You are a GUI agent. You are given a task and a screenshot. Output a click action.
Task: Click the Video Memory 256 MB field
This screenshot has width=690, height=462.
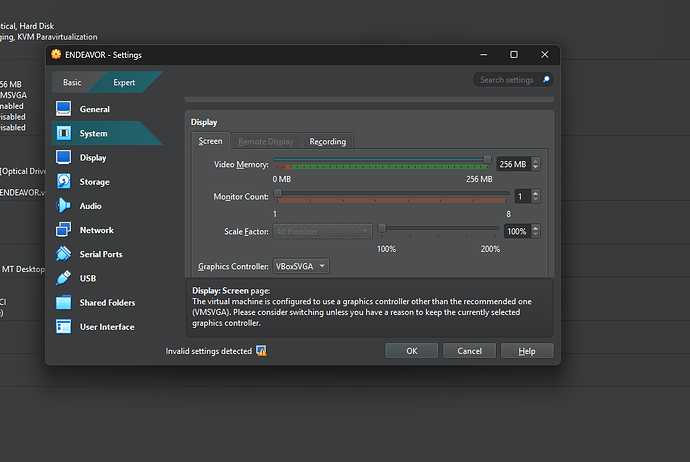[x=514, y=164]
